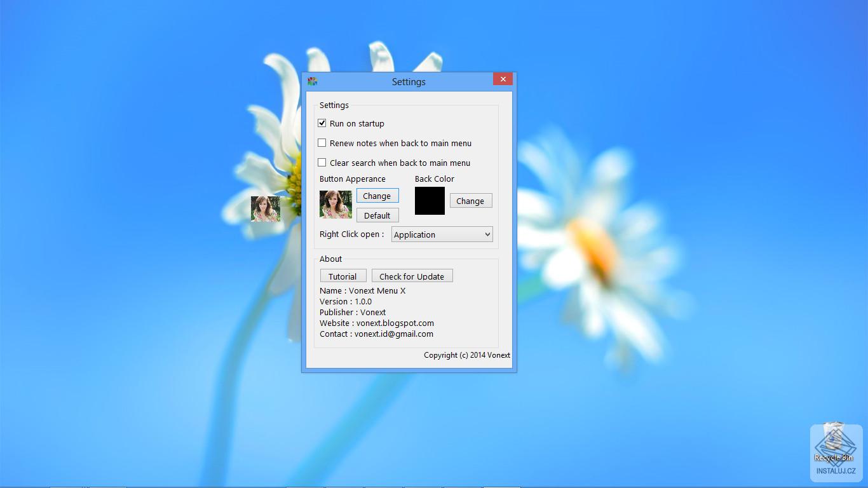Click Check for Update button

point(412,276)
